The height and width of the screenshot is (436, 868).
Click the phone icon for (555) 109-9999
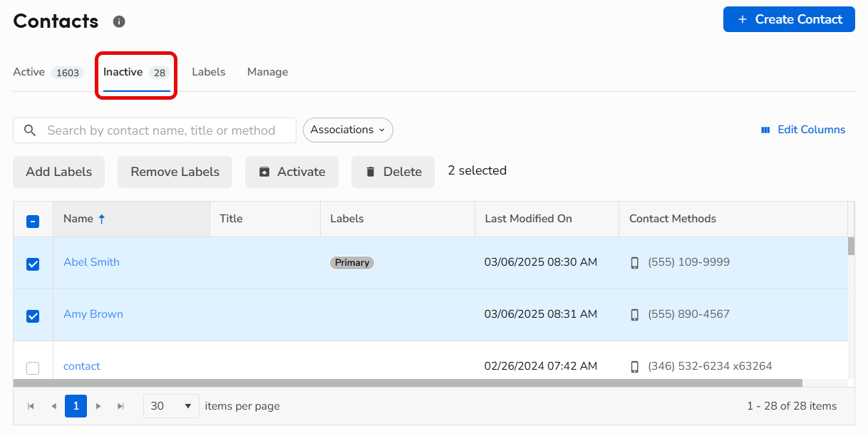[635, 263]
